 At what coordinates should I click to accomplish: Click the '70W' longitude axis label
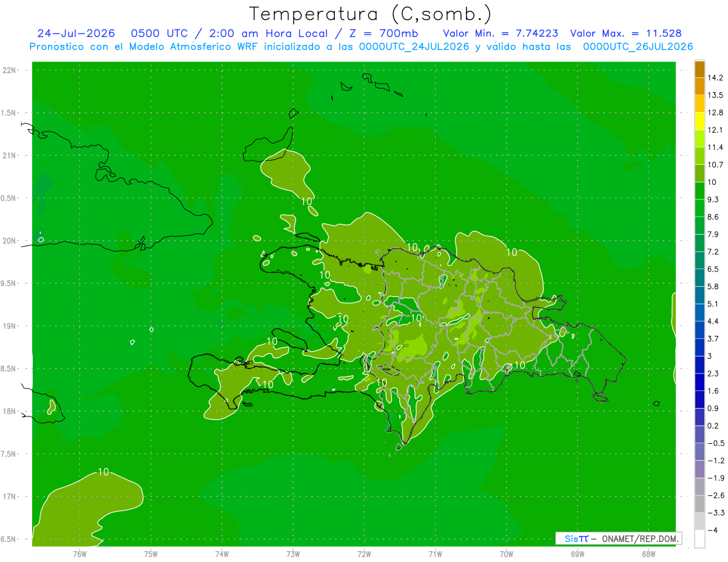[x=507, y=554]
